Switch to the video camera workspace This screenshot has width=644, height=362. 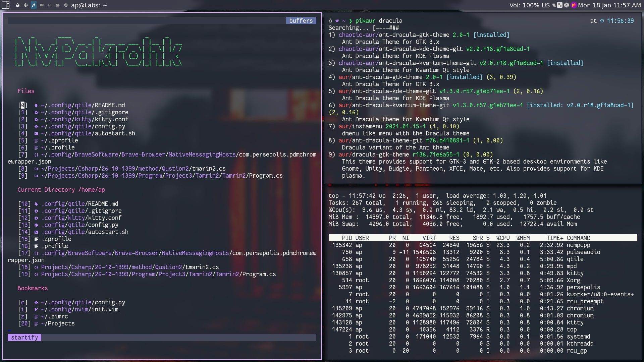pos(42,5)
